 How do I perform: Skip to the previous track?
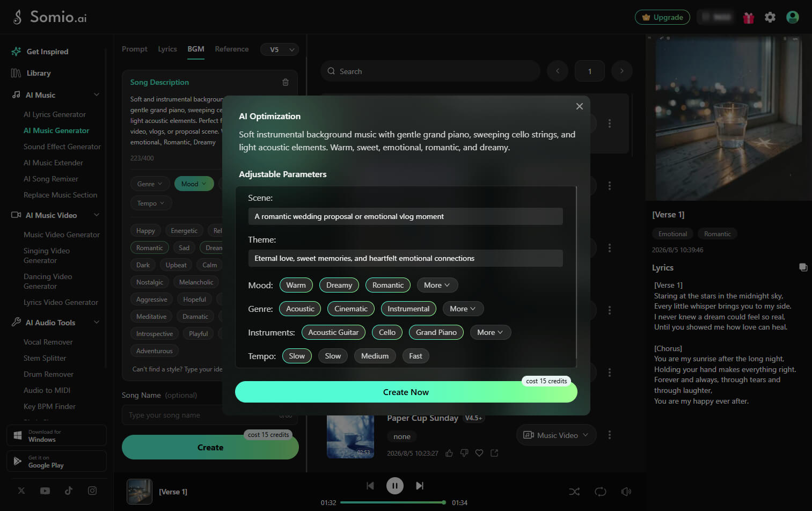click(370, 486)
